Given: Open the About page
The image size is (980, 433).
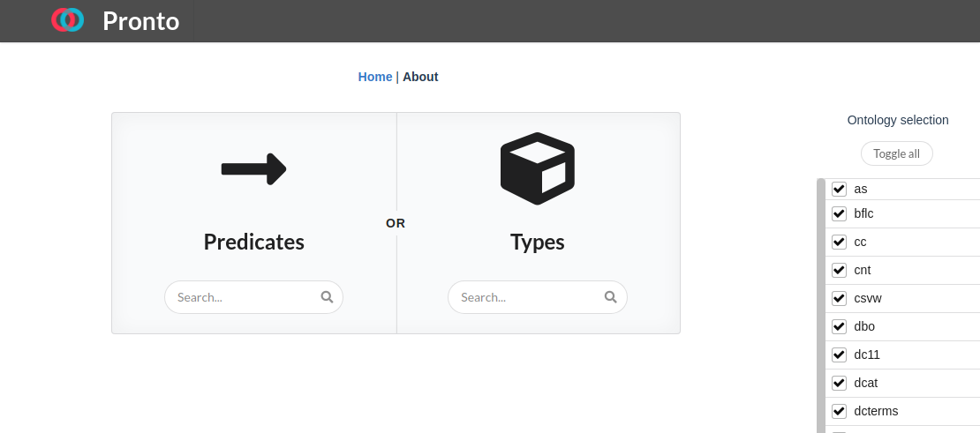Looking at the screenshot, I should [420, 77].
